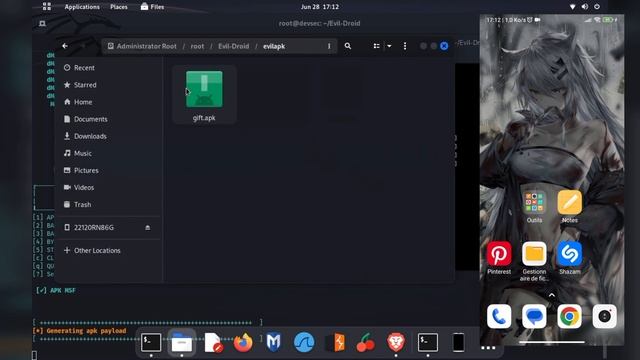The image size is (640, 360).
Task: Open power menu icon in top bar
Action: click(x=597, y=7)
